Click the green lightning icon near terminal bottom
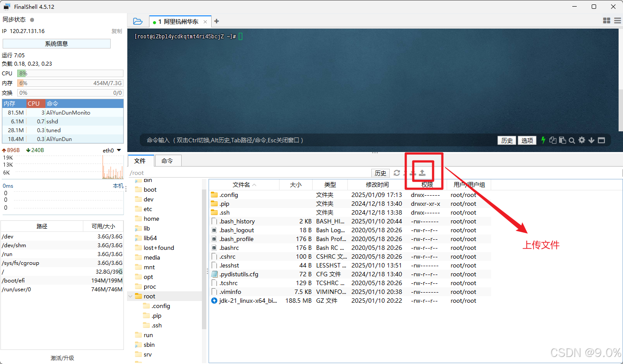 [x=543, y=140]
